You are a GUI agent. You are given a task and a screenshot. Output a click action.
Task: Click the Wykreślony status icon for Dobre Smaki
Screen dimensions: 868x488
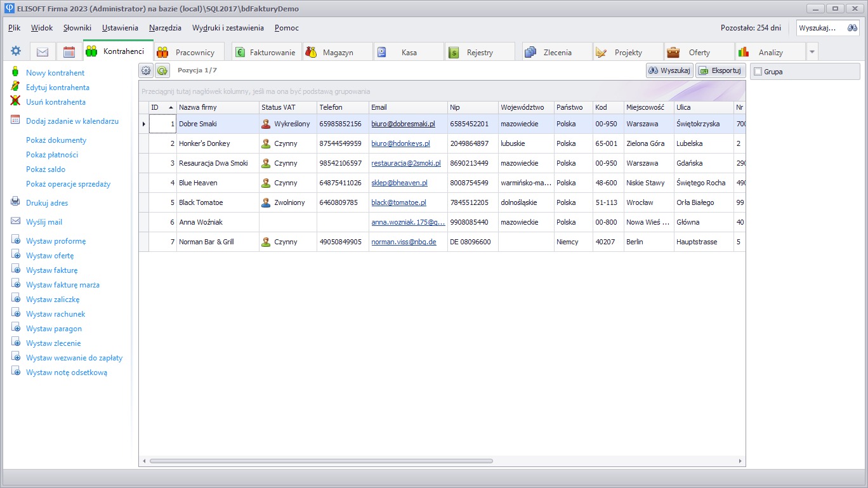266,124
